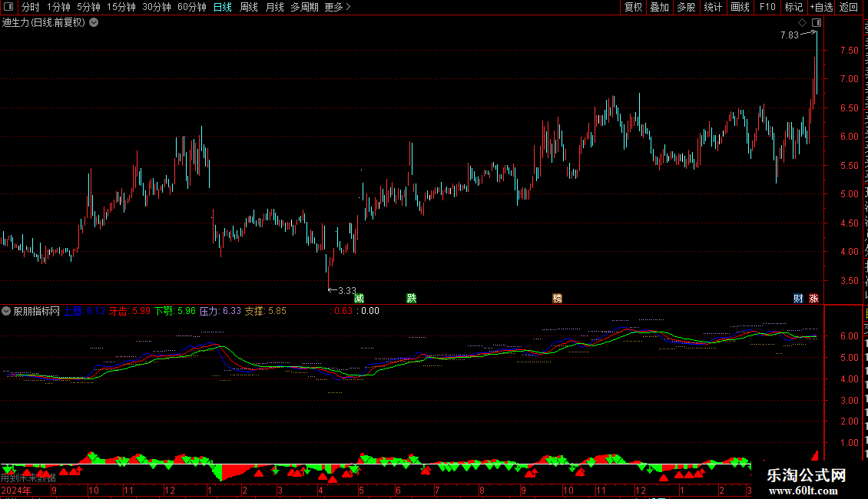Image resolution: width=868 pixels, height=499 pixels.
Task: Click the 迪生力(日线.前复权) chart title
Action: point(44,23)
